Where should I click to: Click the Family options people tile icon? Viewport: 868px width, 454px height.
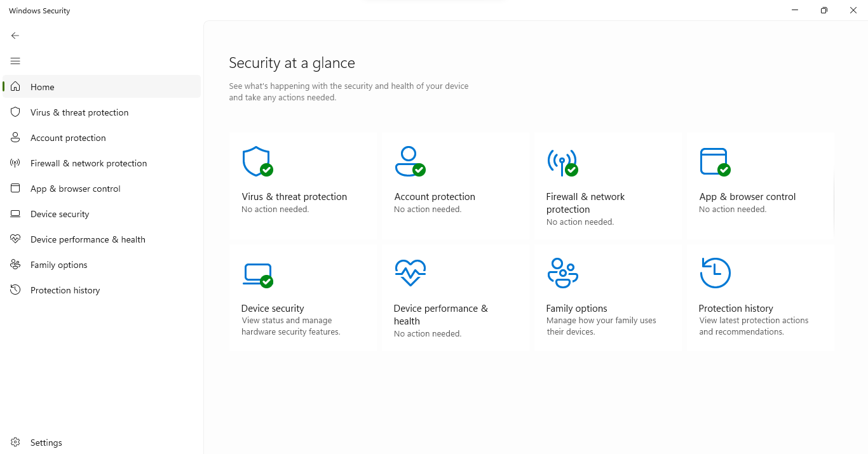coord(562,273)
